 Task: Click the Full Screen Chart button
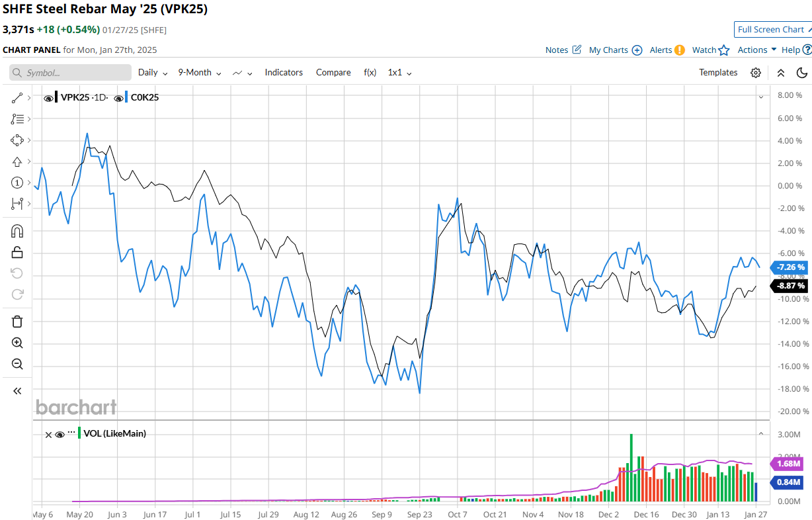pyautogui.click(x=772, y=29)
